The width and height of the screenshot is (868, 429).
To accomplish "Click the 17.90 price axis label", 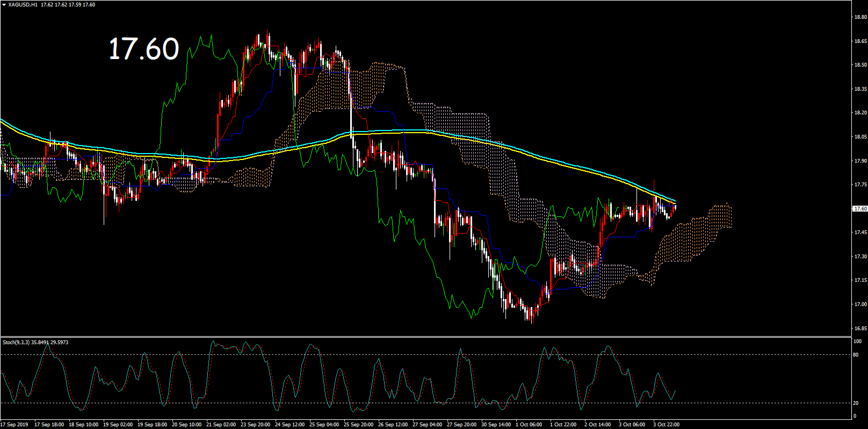I will (x=860, y=161).
